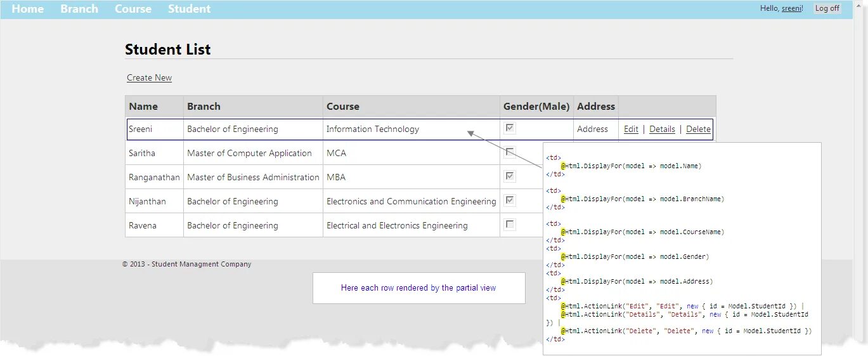Screen dimensions: 868x356
Task: Click the Branch column header
Action: coord(204,107)
